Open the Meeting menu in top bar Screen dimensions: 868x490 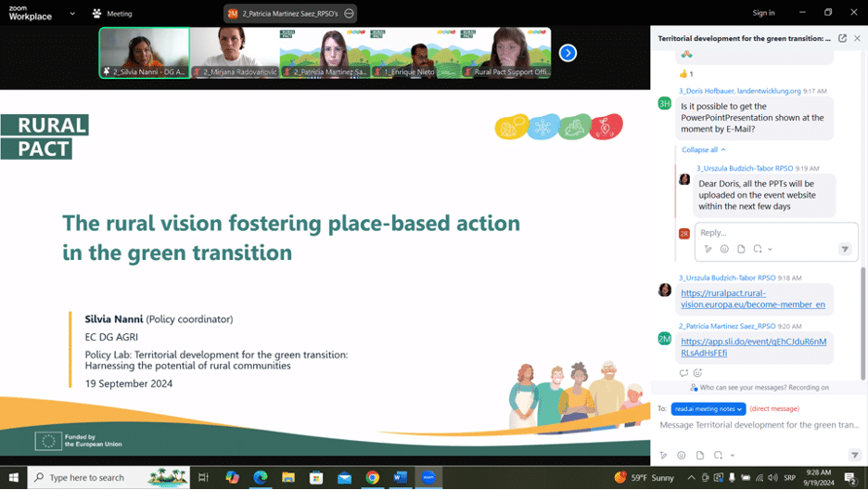(113, 14)
